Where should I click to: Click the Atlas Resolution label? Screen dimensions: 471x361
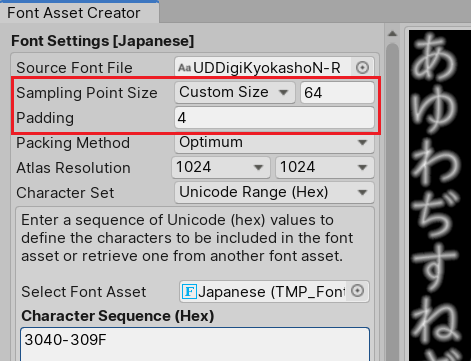[73, 168]
